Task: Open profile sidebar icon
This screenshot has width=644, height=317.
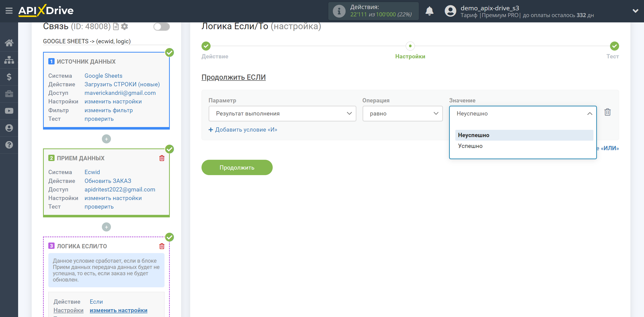Action: [9, 128]
